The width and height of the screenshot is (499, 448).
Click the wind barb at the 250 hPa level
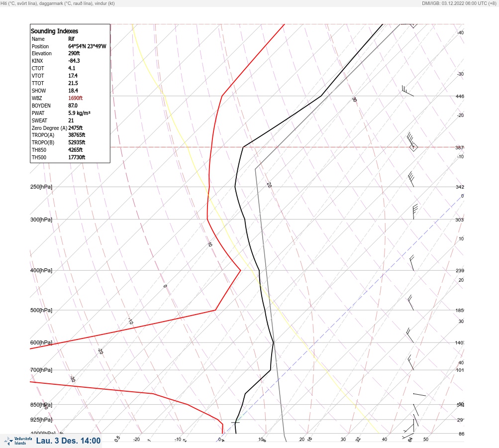point(411,179)
